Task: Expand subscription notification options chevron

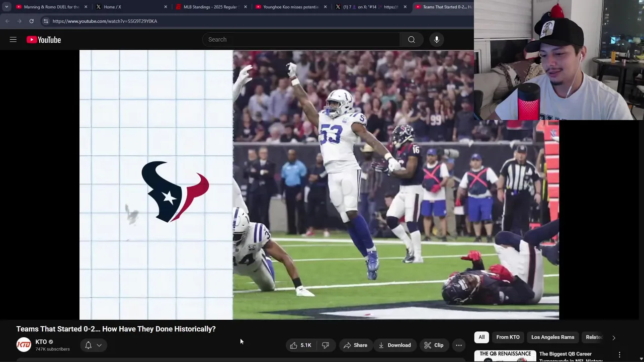Action: coord(99,345)
